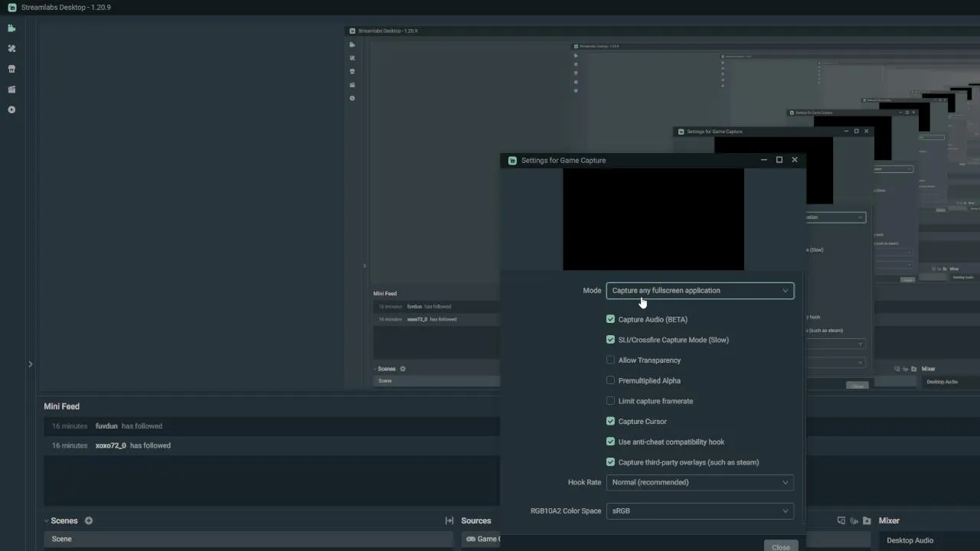Click the overlapping-screens icon left of Mixer
The width and height of the screenshot is (980, 551).
point(841,520)
